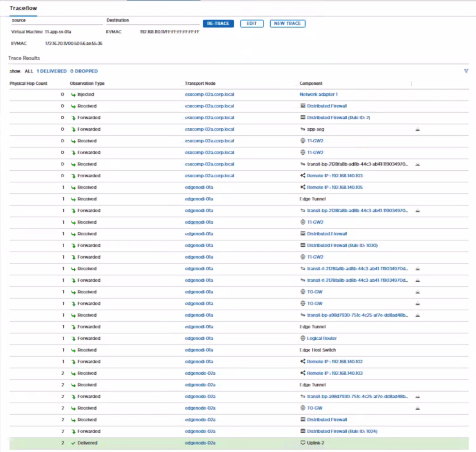Open Distributed Firewall (Rule ID: 1024) link
This screenshot has height=452, width=476.
342,431
